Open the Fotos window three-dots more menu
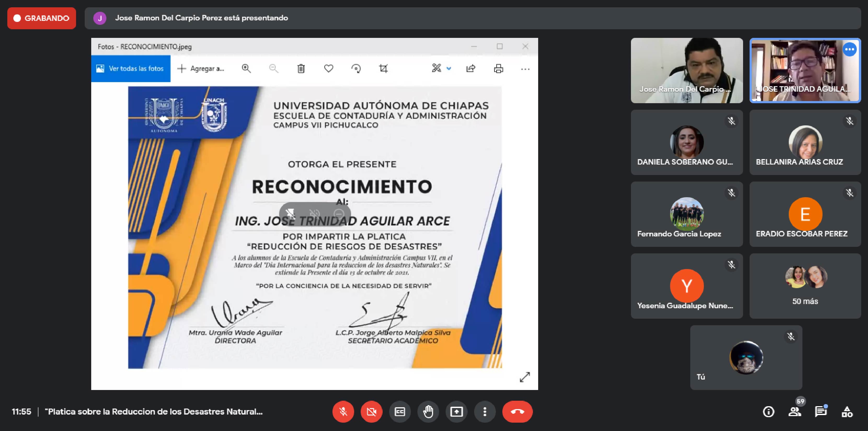This screenshot has width=868, height=431. pyautogui.click(x=525, y=69)
